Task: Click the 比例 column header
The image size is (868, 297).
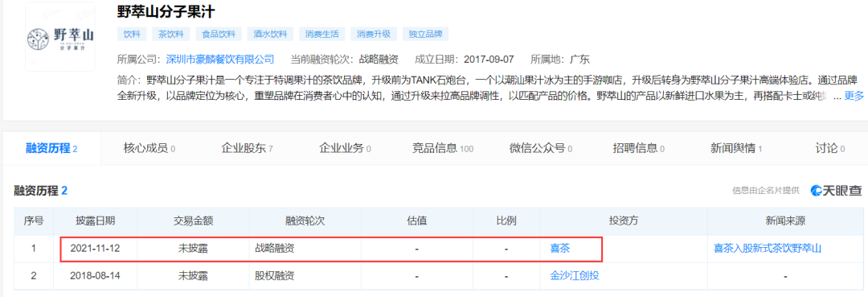Action: (x=506, y=221)
